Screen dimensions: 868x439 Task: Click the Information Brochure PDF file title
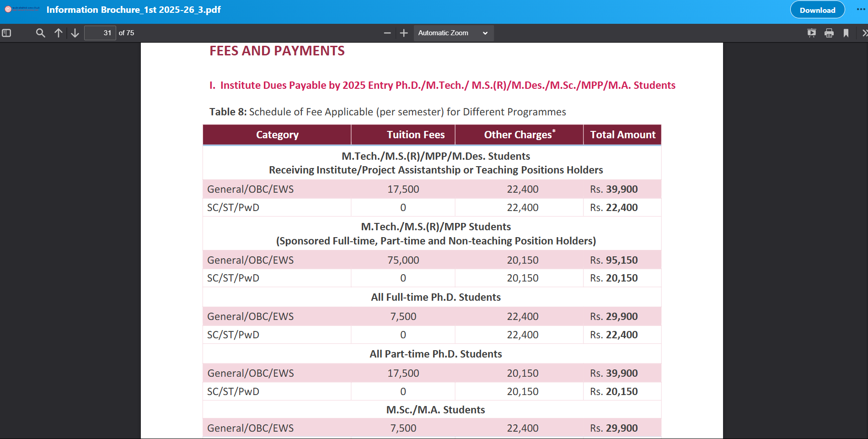[134, 10]
